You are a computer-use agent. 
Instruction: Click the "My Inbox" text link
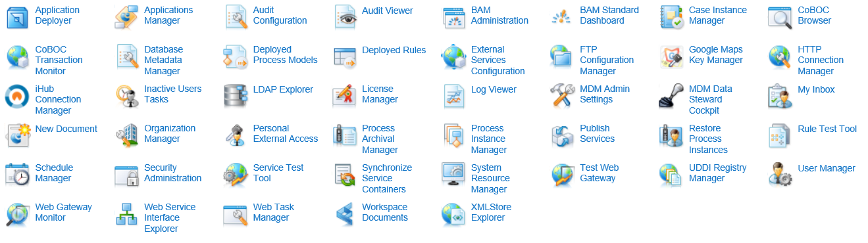click(816, 89)
